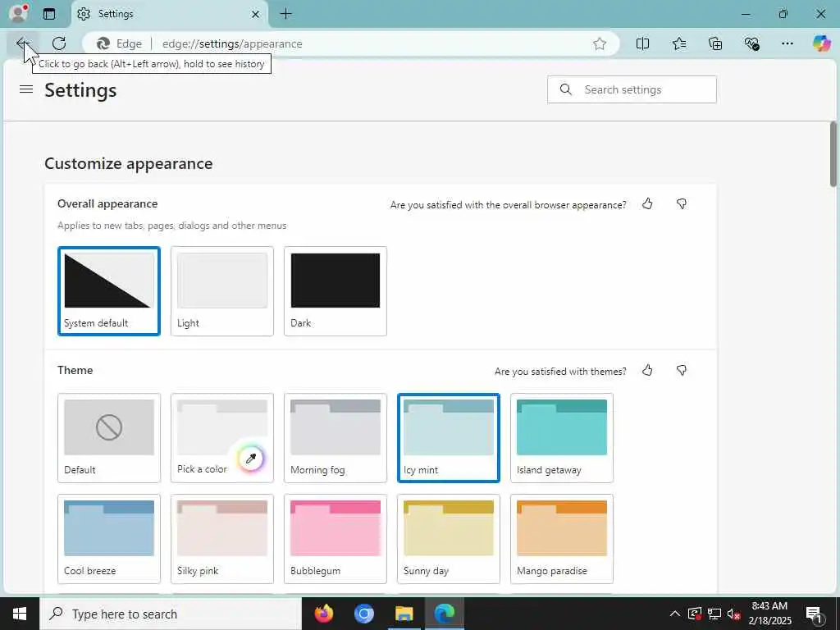Open split screen view
The image size is (840, 630).
642,44
